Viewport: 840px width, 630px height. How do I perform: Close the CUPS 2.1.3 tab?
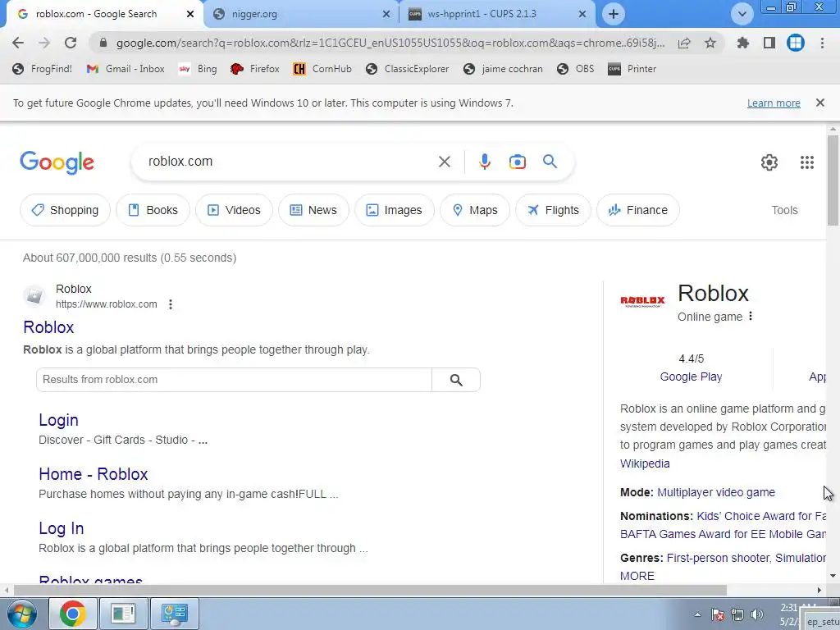tap(582, 14)
